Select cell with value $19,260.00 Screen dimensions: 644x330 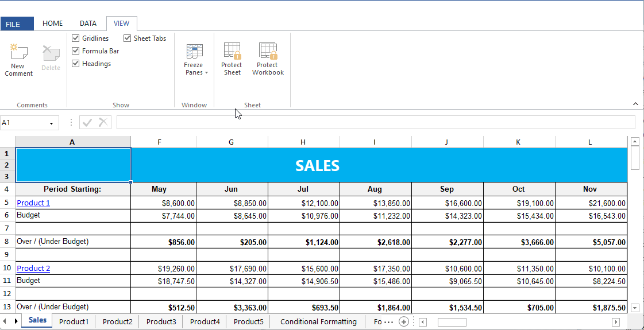tap(164, 269)
